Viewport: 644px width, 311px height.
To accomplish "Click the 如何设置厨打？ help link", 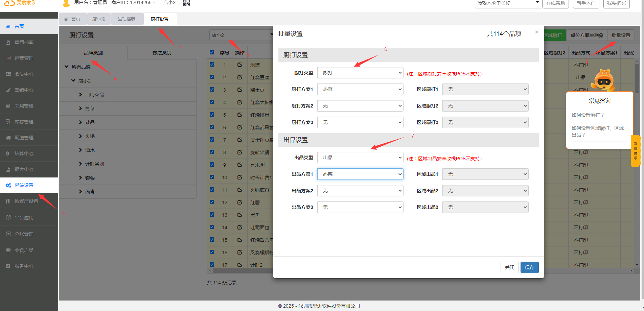I will pos(588,115).
